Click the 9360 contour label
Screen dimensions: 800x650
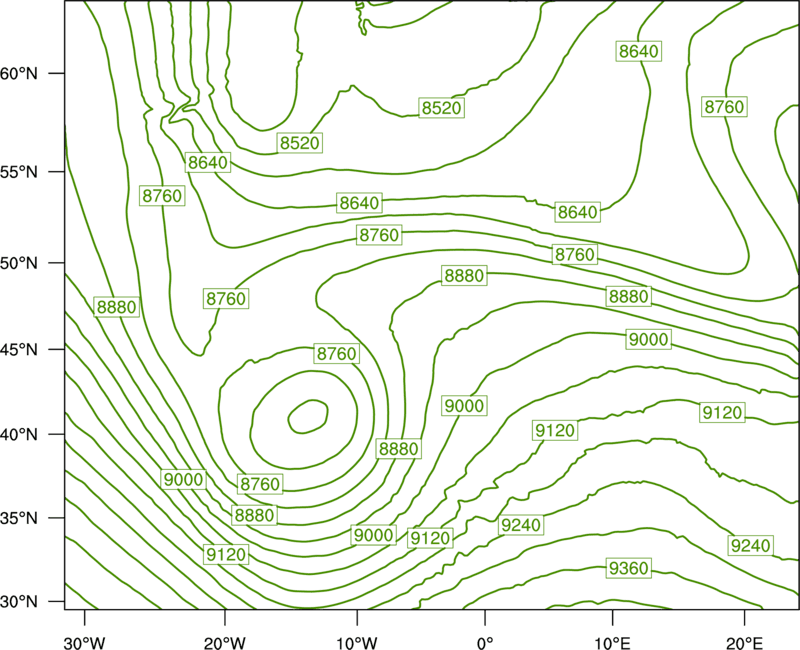pyautogui.click(x=629, y=568)
